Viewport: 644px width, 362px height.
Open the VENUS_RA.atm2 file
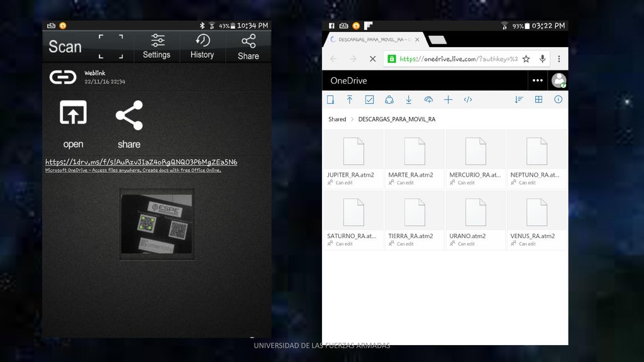(x=537, y=221)
